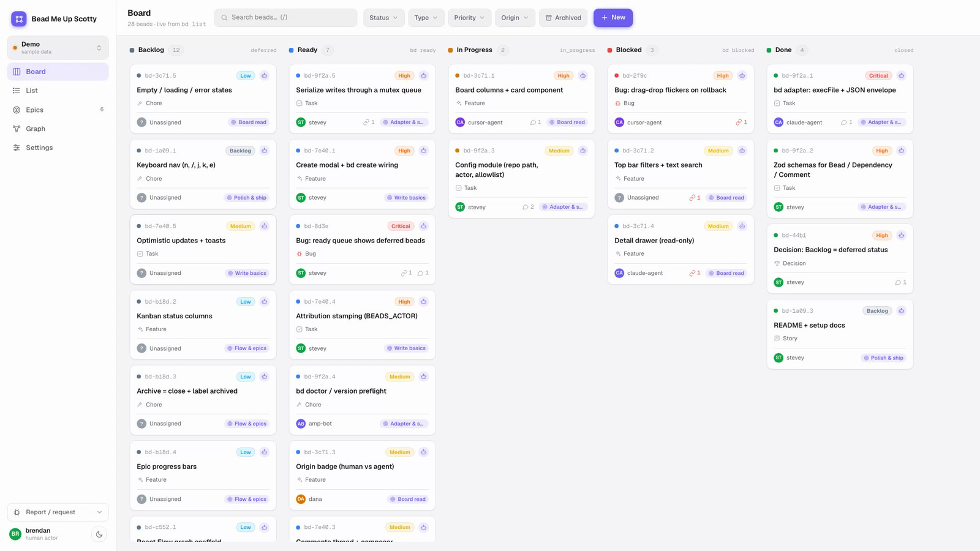Image resolution: width=980 pixels, height=551 pixels.
Task: Open Settings from the sidebar
Action: 58,148
